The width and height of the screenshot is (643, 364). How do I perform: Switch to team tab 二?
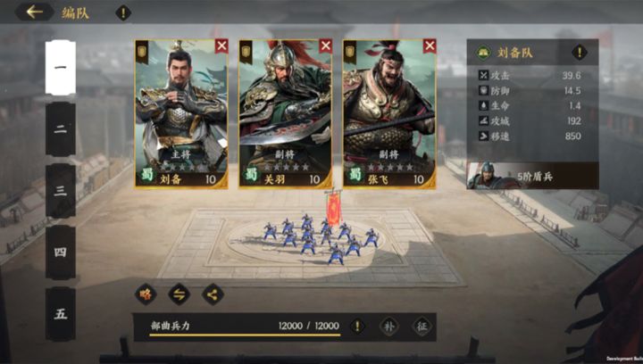[61, 129]
